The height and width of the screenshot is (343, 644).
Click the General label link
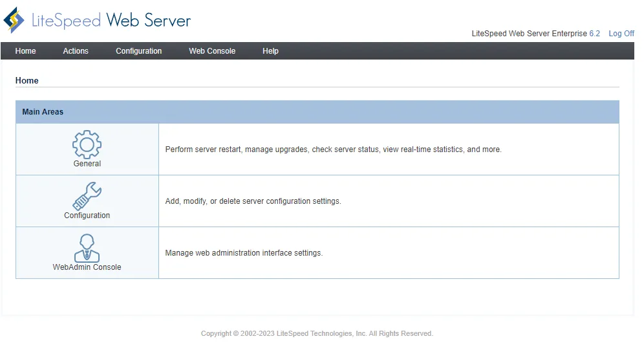tap(87, 164)
